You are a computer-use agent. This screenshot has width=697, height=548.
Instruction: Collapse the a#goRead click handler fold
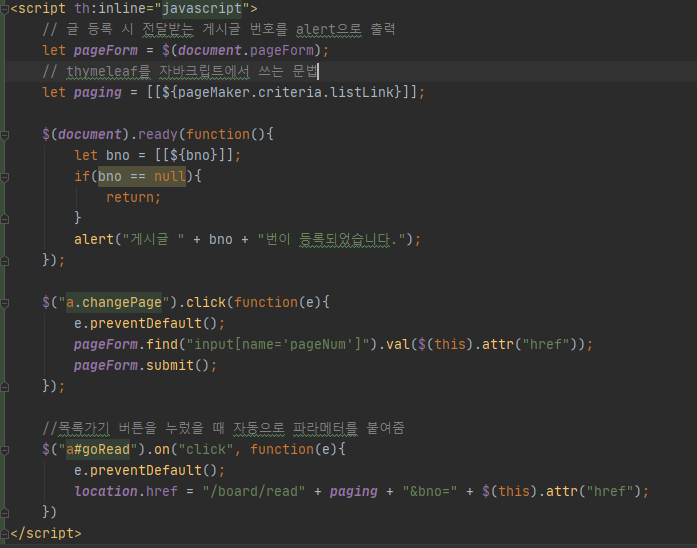click(x=4, y=450)
